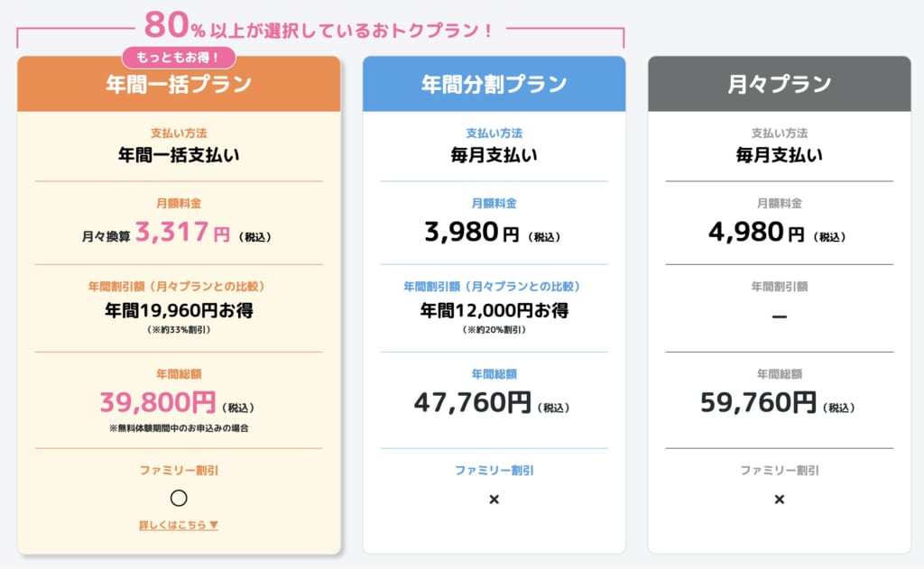
Task: Click the 4,980円 monthly price
Action: click(x=756, y=234)
